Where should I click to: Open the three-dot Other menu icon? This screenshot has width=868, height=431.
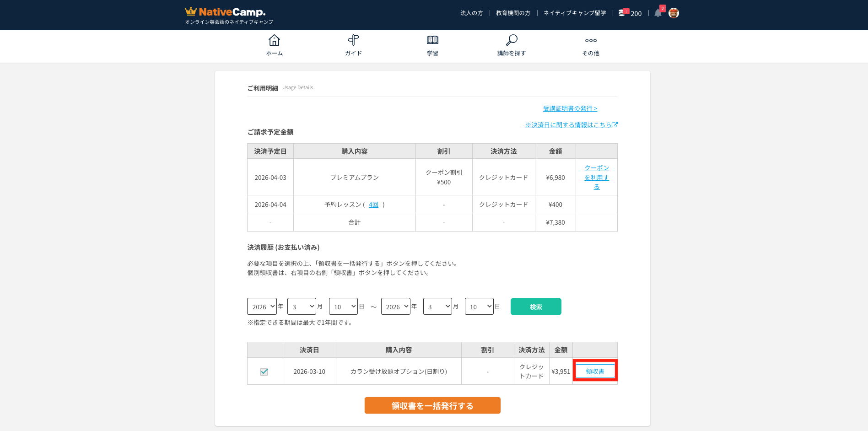click(x=591, y=40)
